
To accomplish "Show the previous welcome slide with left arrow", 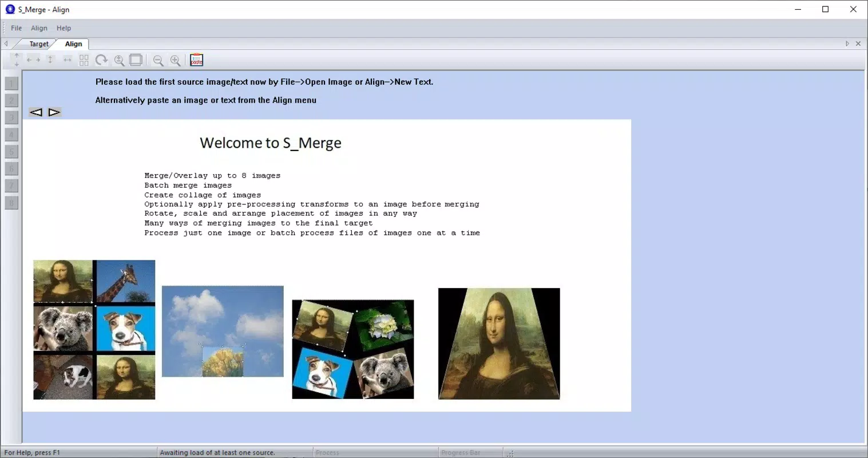I will [36, 112].
